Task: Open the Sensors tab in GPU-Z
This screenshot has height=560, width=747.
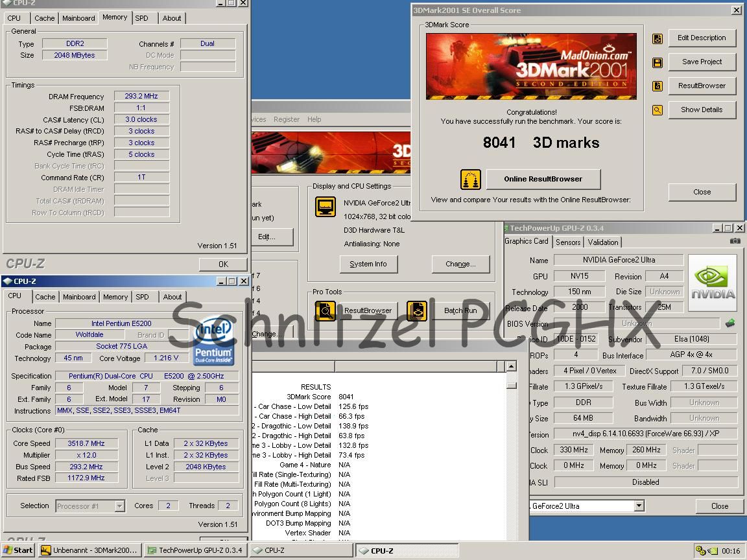Action: [568, 242]
